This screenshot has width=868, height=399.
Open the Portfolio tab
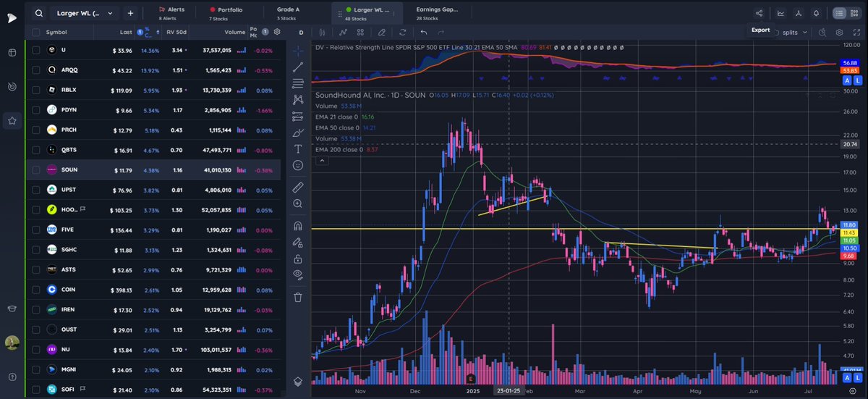226,13
